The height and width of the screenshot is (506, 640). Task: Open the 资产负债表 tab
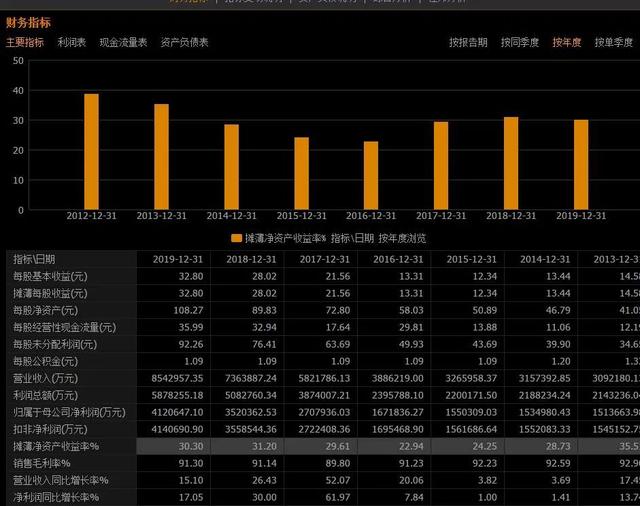click(x=184, y=42)
